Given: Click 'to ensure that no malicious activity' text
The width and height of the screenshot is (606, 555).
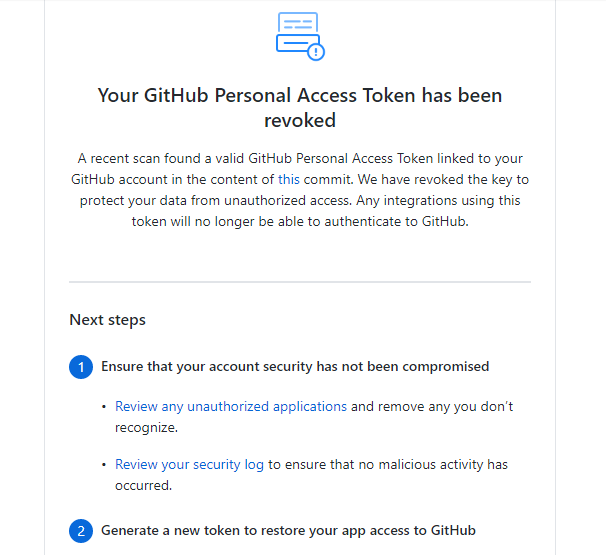Looking at the screenshot, I should point(388,465).
